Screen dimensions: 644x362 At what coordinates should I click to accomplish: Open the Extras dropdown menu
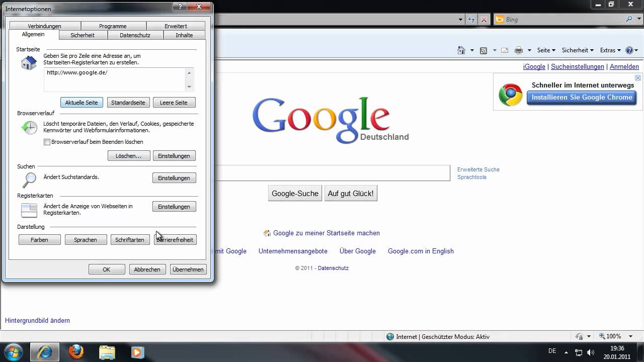[611, 50]
